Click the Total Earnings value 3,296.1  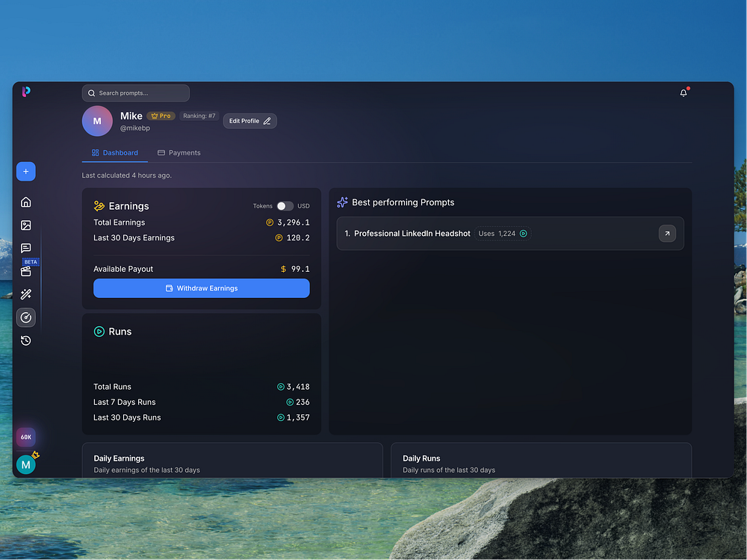pyautogui.click(x=294, y=223)
